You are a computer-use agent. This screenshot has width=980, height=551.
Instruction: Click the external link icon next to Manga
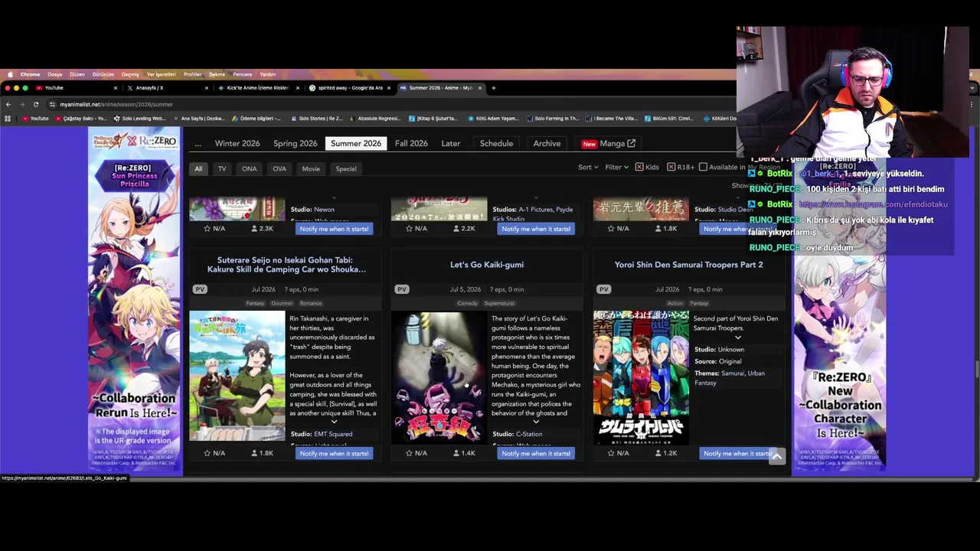[631, 143]
